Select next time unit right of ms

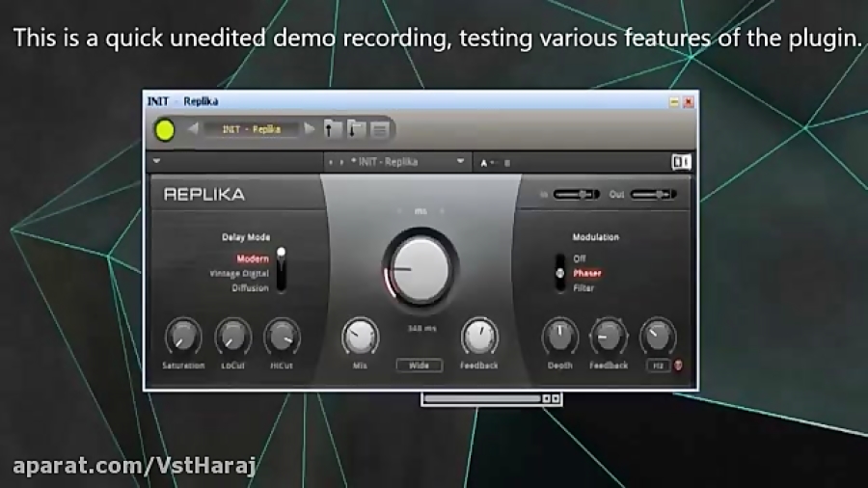pos(442,211)
